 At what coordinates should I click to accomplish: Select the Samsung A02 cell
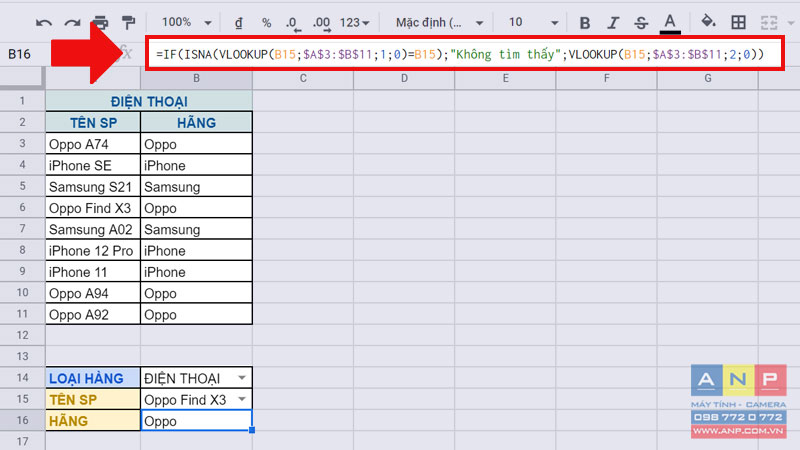pyautogui.click(x=93, y=229)
